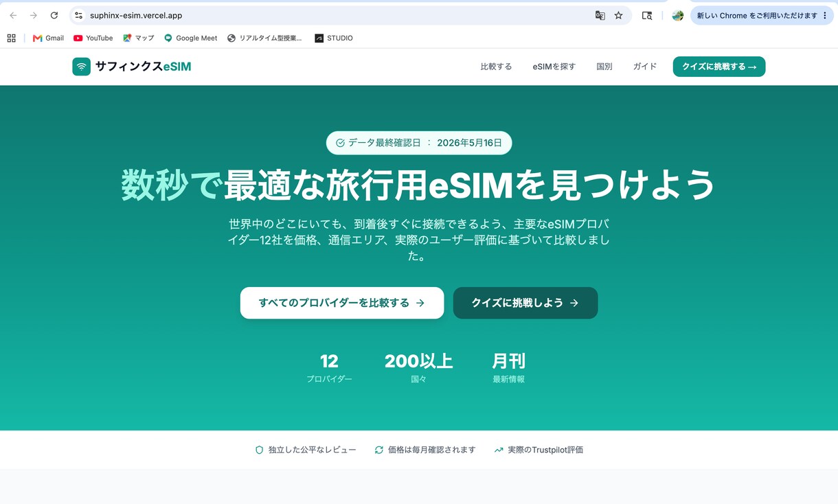The width and height of the screenshot is (838, 504).
Task: Open the apps grid in bookmarks bar
Action: 11,38
